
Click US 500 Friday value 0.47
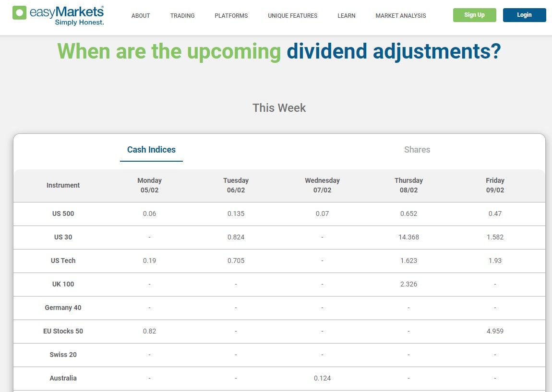(495, 214)
